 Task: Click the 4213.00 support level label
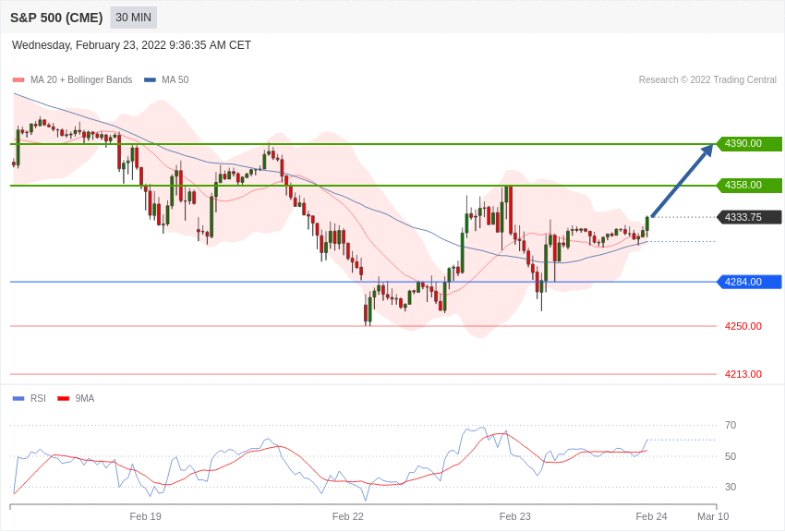(743, 374)
